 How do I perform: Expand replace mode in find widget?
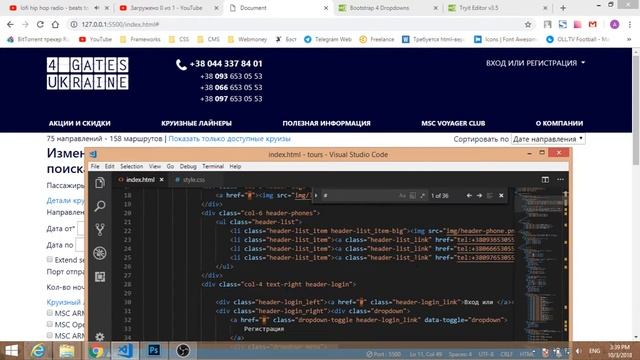[x=316, y=196]
